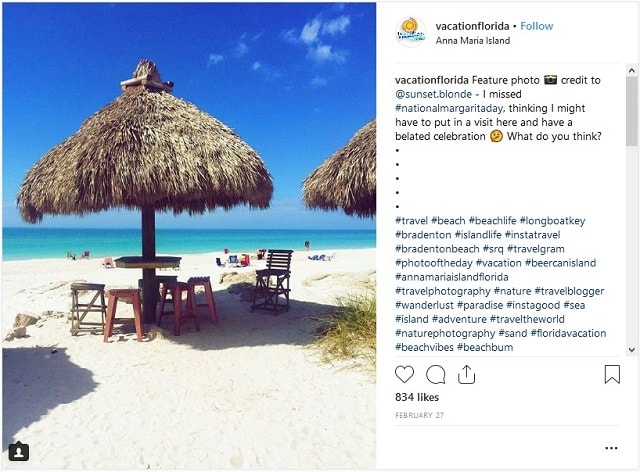The height and width of the screenshot is (472, 640).
Task: Click the vacationflorida username in header
Action: point(472,26)
